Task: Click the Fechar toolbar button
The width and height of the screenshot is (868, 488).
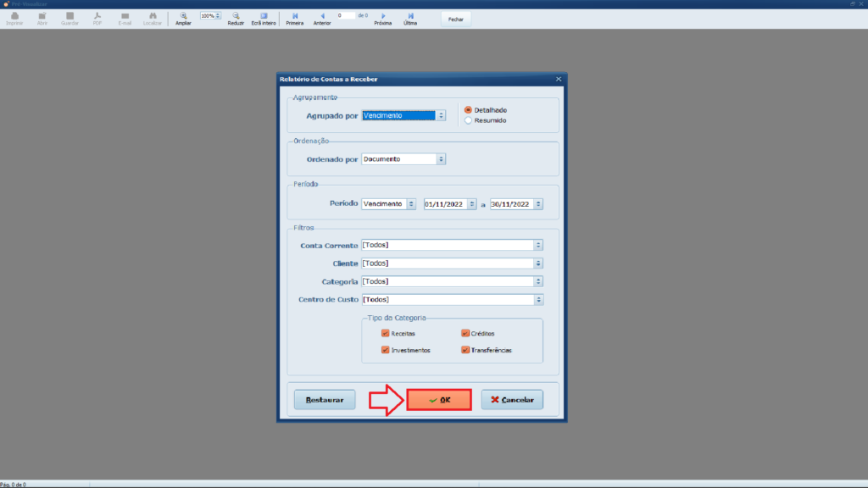Action: pyautogui.click(x=455, y=18)
